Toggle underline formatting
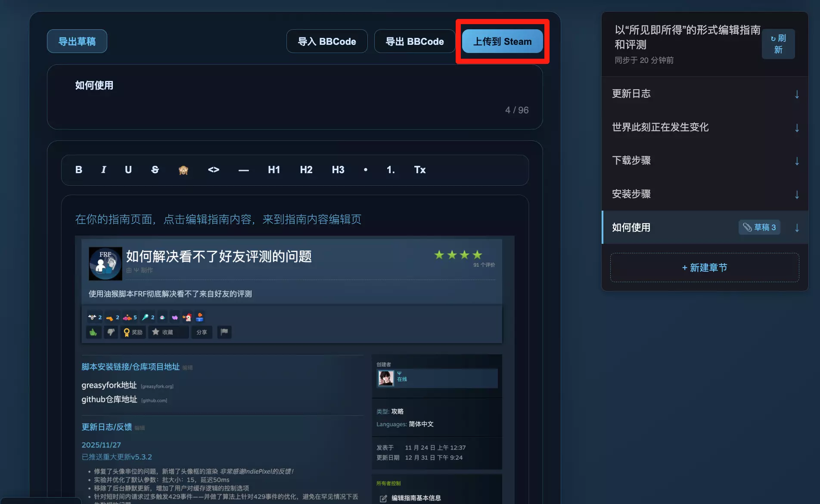820x504 pixels. click(128, 170)
